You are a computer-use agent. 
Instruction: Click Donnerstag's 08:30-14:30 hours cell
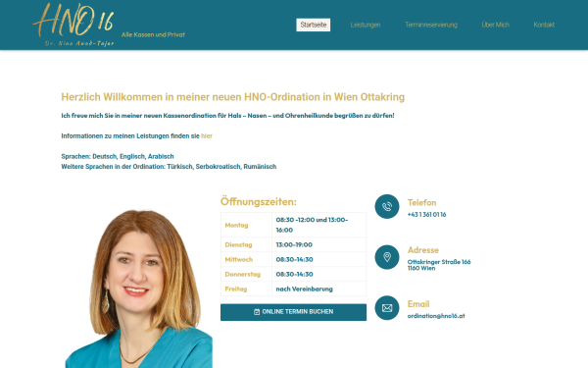pos(319,274)
